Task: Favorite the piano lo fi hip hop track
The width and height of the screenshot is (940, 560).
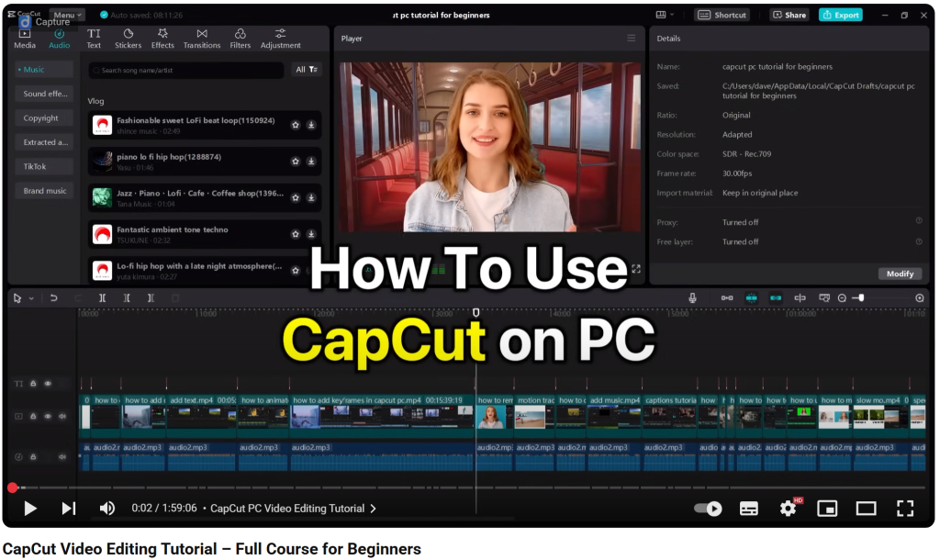Action: pyautogui.click(x=296, y=161)
